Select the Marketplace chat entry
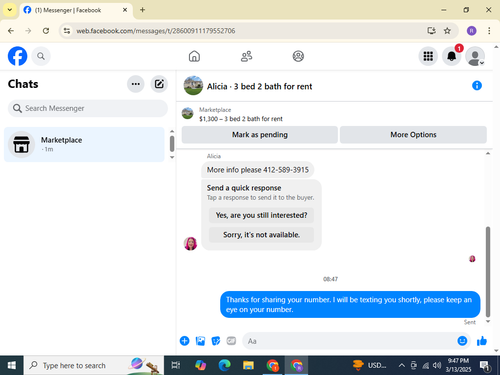The width and height of the screenshot is (500, 375). tap(84, 144)
